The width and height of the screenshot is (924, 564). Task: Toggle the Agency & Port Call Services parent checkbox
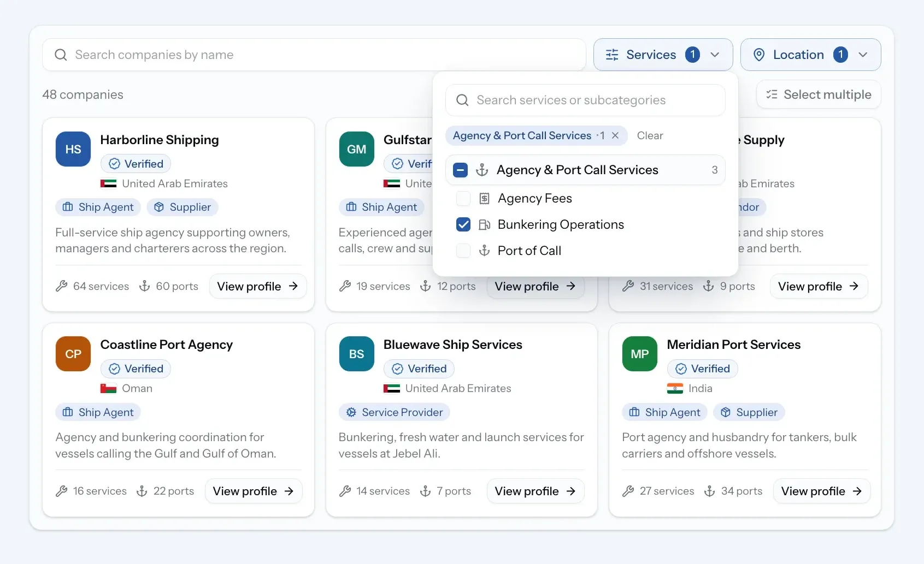(x=461, y=170)
